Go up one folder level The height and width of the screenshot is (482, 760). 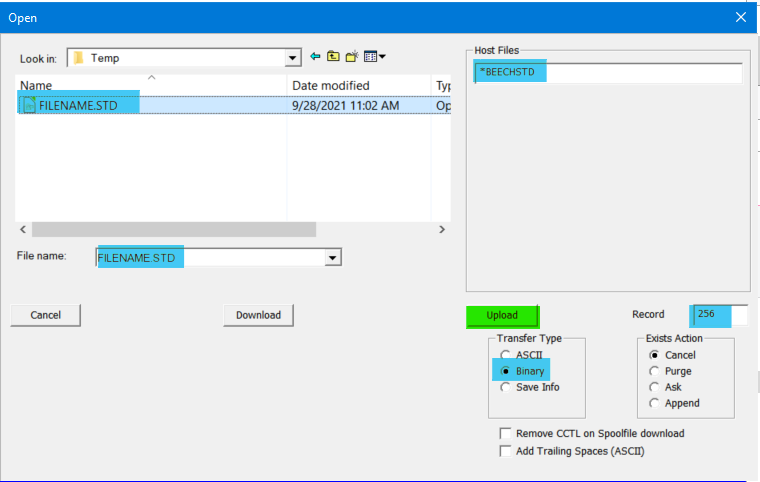pos(333,57)
